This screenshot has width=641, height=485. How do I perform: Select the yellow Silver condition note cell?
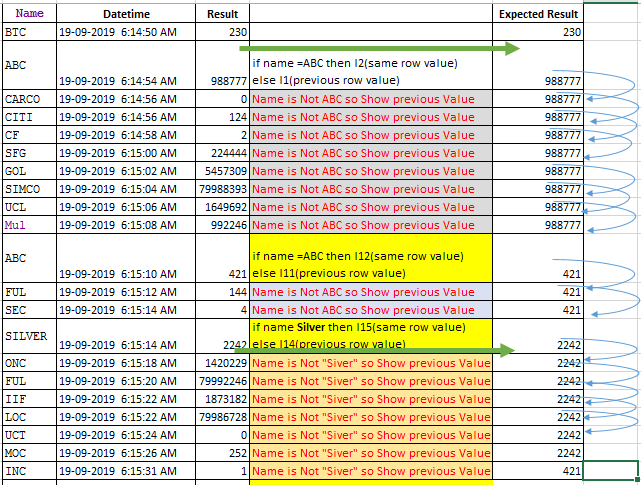[371, 336]
